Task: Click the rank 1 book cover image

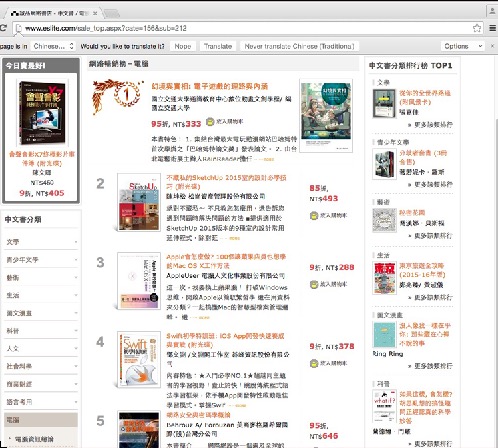Action: pyautogui.click(x=326, y=115)
